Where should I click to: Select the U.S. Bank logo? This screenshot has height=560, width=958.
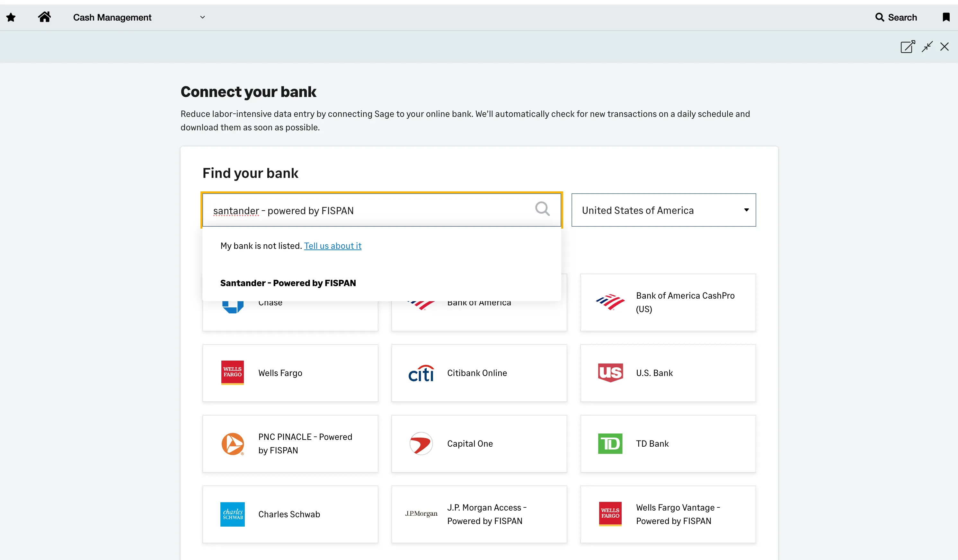tap(610, 373)
